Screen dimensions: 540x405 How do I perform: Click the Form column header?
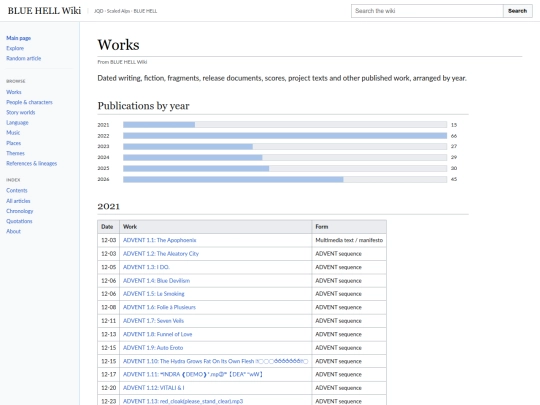[x=349, y=227]
